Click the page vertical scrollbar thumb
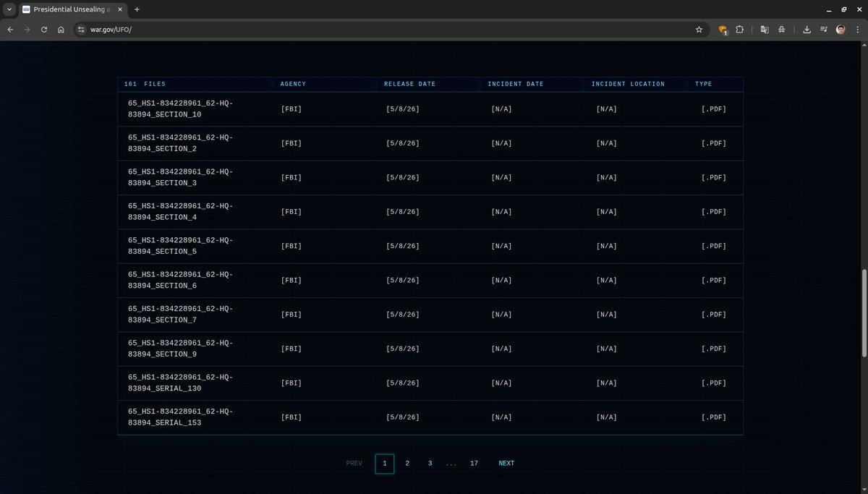This screenshot has width=868, height=494. [x=864, y=313]
